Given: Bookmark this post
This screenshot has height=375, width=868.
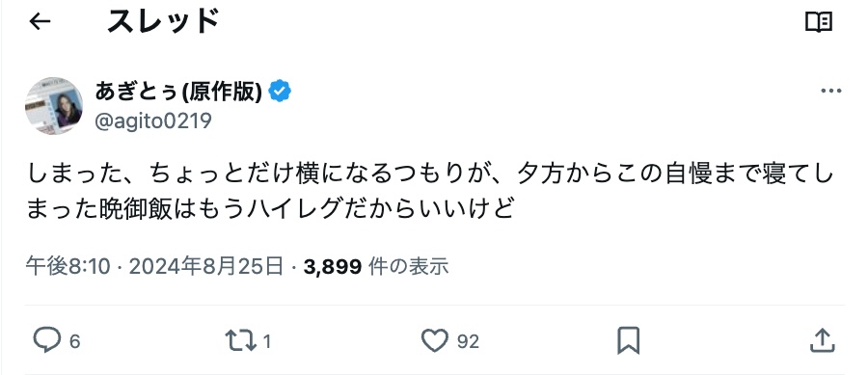Looking at the screenshot, I should point(628,340).
